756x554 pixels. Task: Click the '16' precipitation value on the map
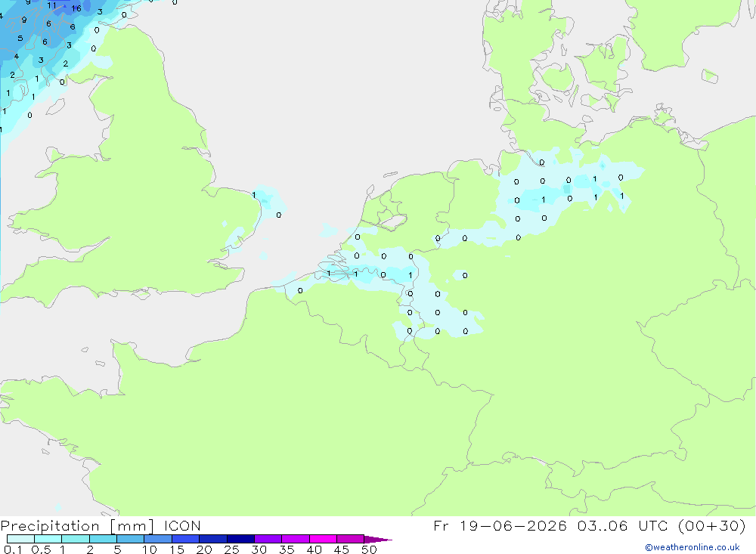pos(76,8)
